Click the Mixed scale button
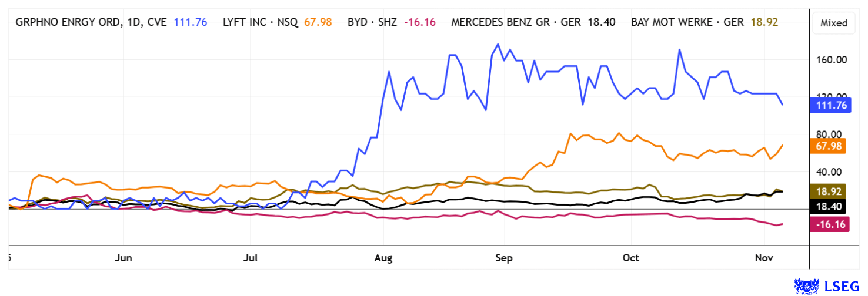868x296 pixels. [x=833, y=23]
